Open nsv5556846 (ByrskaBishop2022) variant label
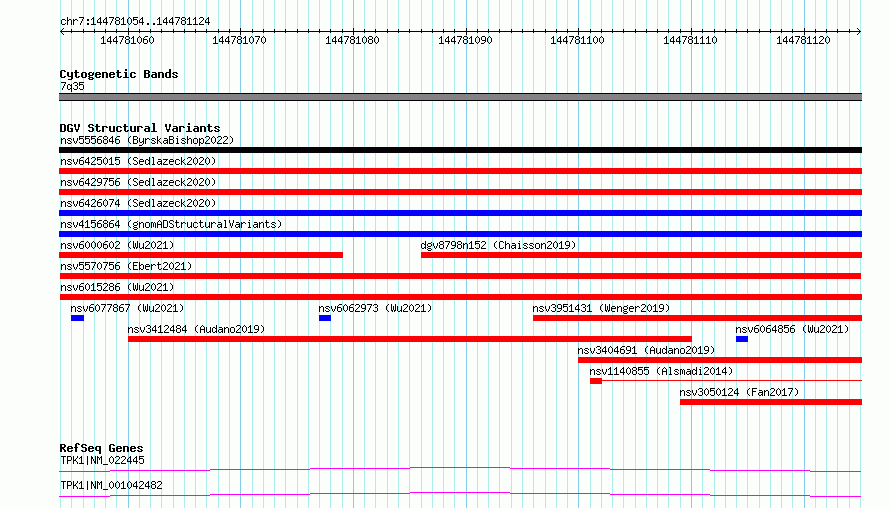The width and height of the screenshot is (890, 508). 147,140
